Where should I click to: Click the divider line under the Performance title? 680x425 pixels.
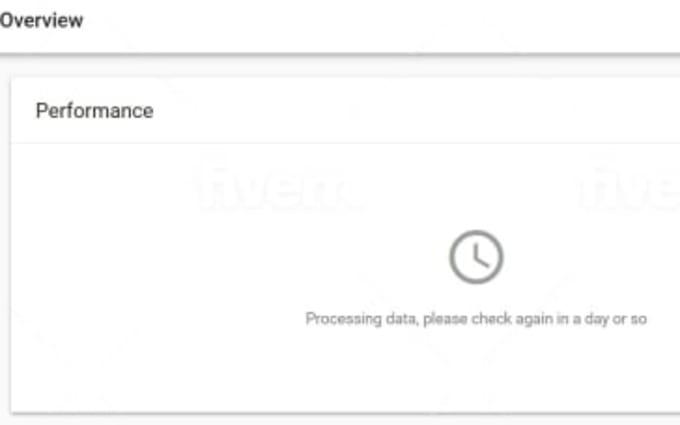tap(345, 143)
